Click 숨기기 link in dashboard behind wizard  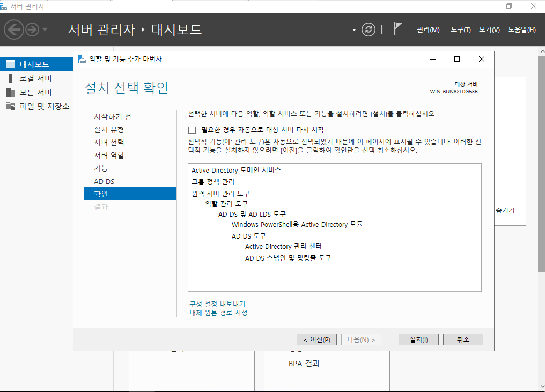505,210
